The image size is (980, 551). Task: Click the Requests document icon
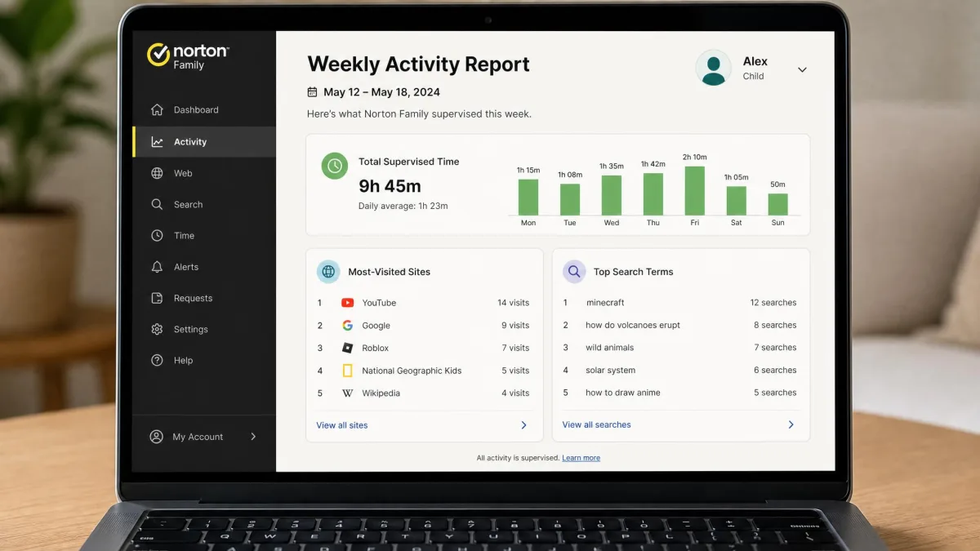pos(158,298)
